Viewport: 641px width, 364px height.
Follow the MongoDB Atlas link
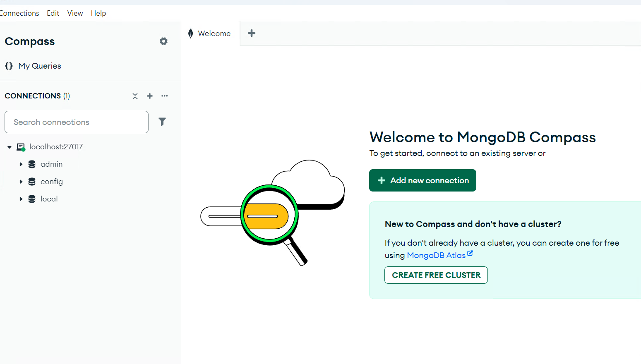pos(436,255)
